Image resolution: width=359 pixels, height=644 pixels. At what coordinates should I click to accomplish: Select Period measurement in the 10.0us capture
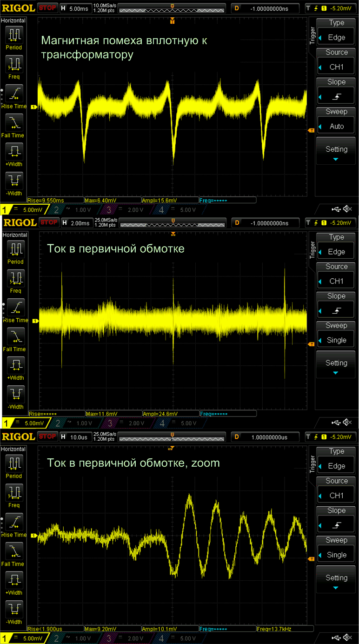pyautogui.click(x=14, y=463)
